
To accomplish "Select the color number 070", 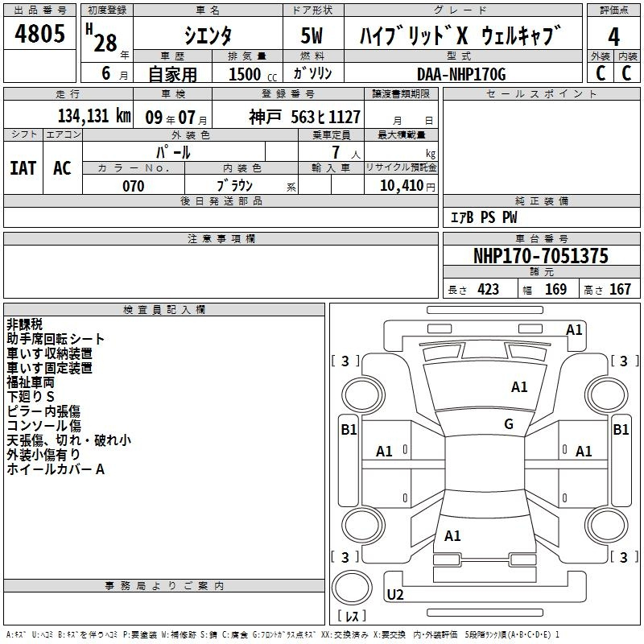I will [x=133, y=186].
